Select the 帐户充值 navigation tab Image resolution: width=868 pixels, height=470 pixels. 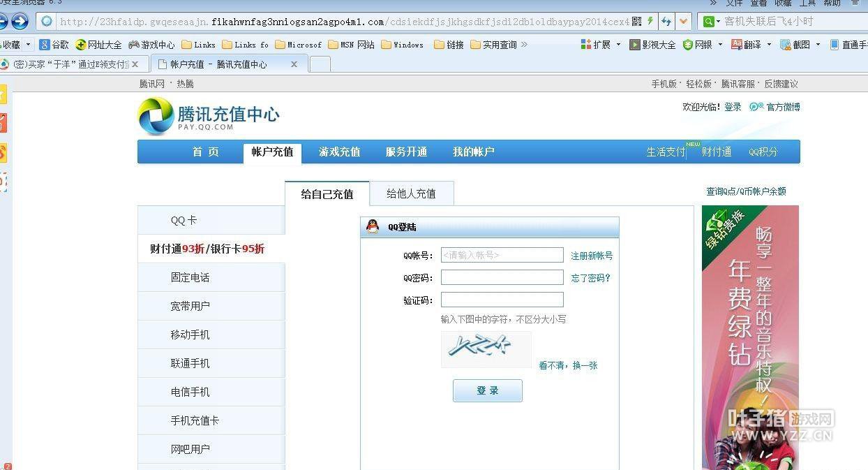click(272, 152)
